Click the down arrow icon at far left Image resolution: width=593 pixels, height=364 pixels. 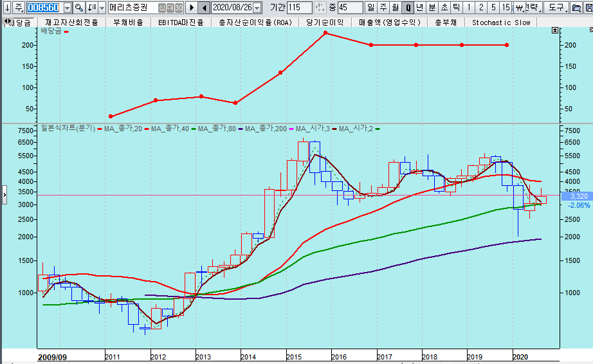6,8
